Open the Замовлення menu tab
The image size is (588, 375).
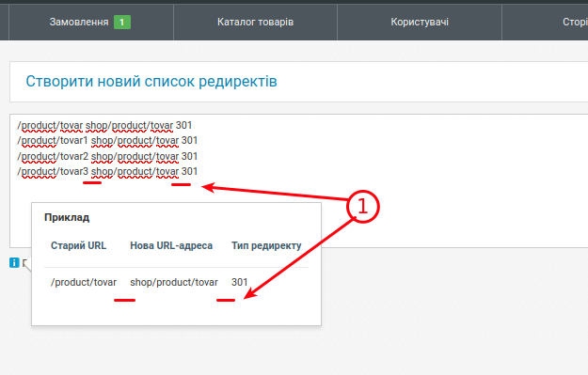tap(90, 23)
